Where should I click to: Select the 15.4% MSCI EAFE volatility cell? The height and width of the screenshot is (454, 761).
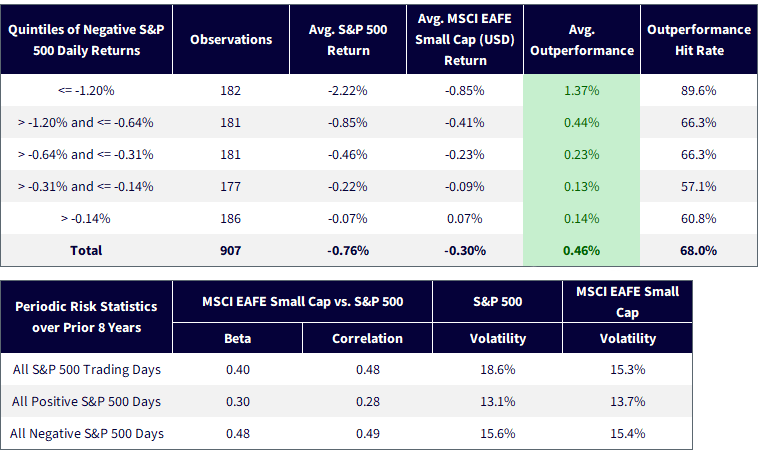click(x=628, y=434)
